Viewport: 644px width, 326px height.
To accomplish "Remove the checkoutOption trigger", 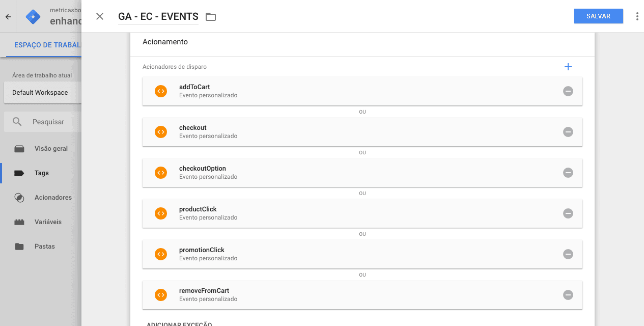I will tap(568, 173).
